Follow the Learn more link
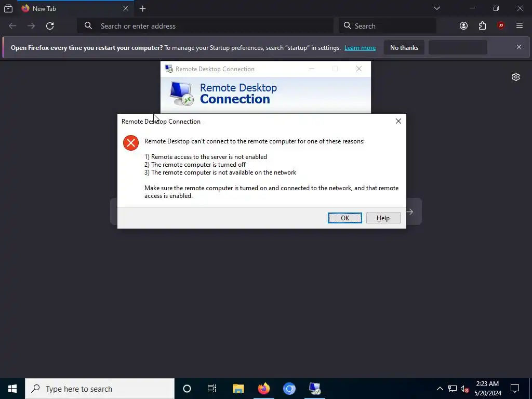Image resolution: width=532 pixels, height=399 pixels. (x=360, y=48)
